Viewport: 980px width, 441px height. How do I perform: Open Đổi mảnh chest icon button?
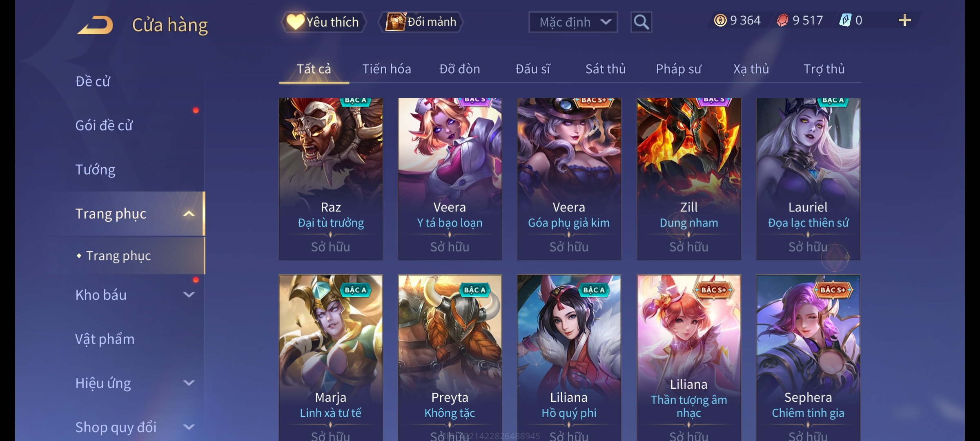[x=395, y=22]
